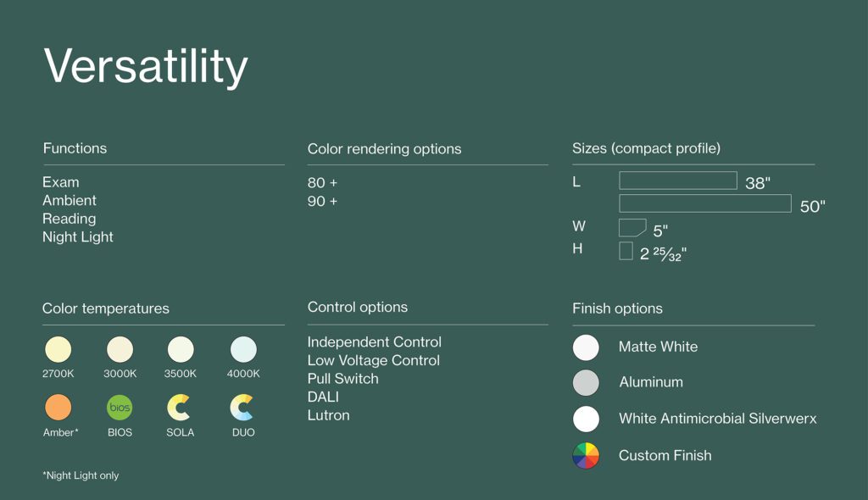868x500 pixels.
Task: Pick the 2700K color temperature swatch
Action: point(58,349)
